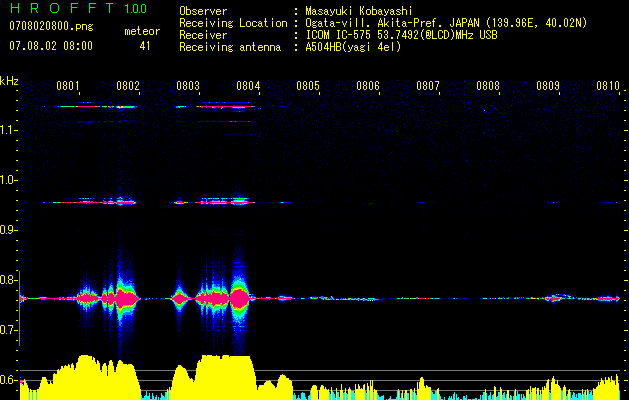The width and height of the screenshot is (629, 400).
Task: Click the 0.9 frequency axis label
Action: tap(8, 230)
